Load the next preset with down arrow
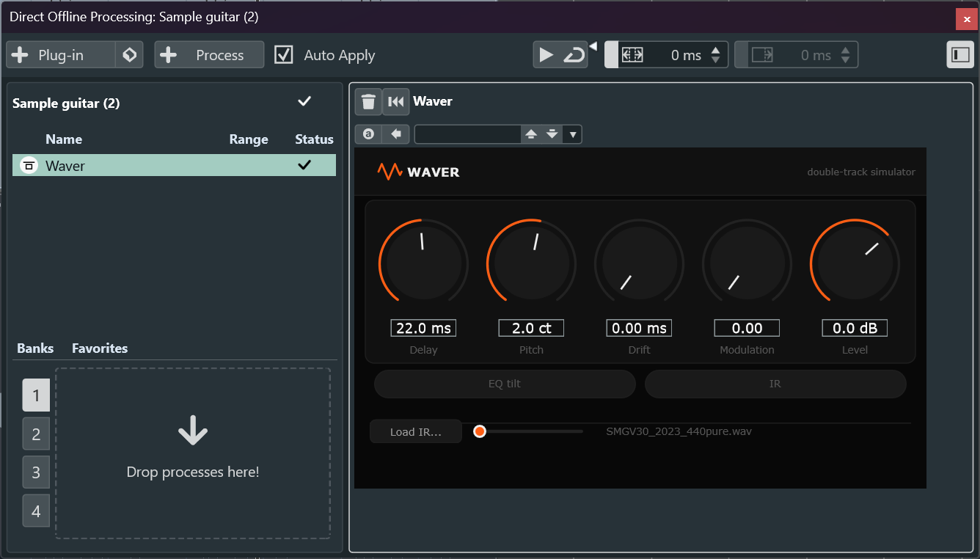This screenshot has width=980, height=559. click(552, 134)
